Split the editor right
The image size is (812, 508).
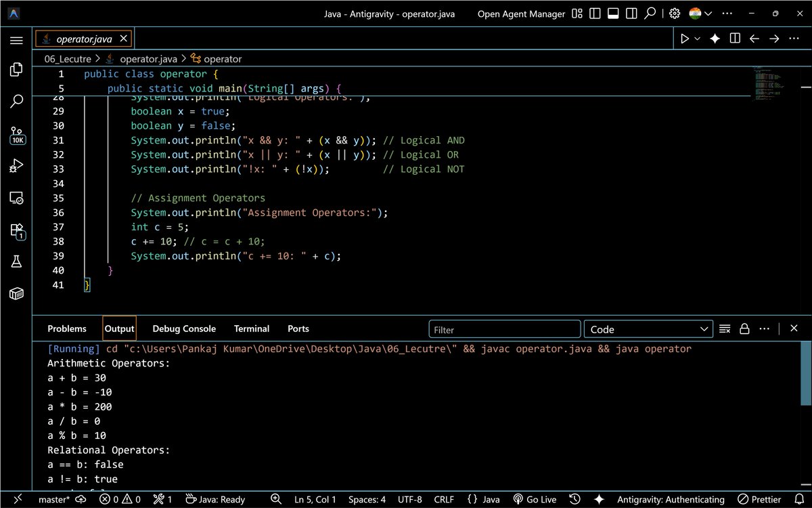735,39
